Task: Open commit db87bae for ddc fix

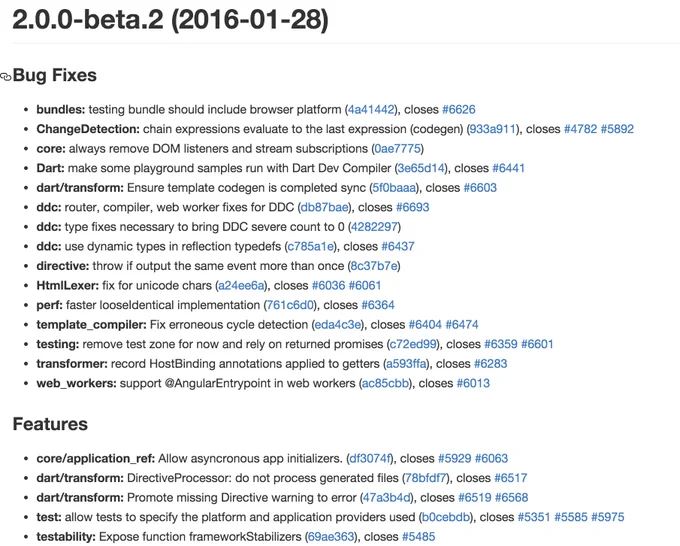Action: pos(324,207)
